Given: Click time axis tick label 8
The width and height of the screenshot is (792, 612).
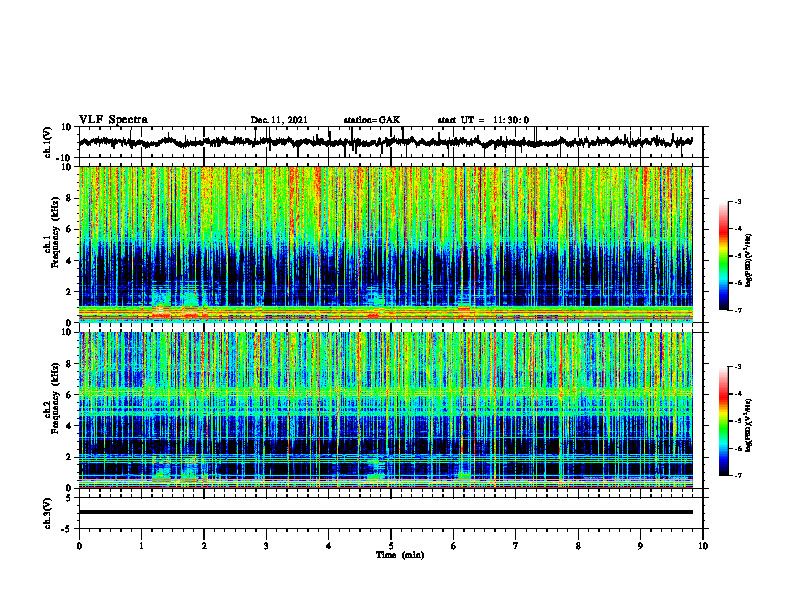Looking at the screenshot, I should pyautogui.click(x=578, y=546).
